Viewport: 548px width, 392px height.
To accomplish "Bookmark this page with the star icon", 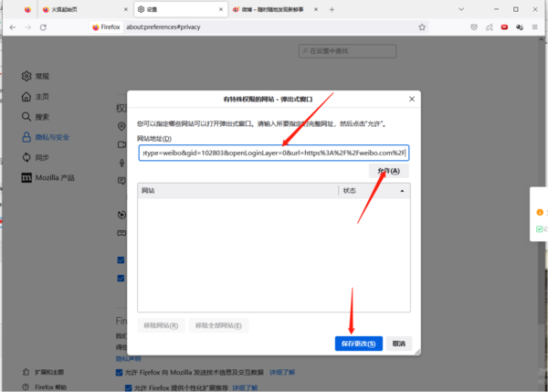I will coord(422,27).
